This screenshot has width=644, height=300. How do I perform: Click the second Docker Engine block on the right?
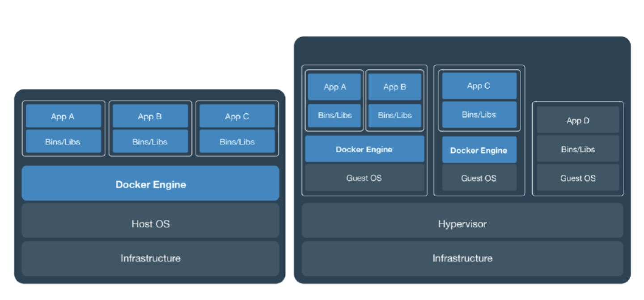point(479,150)
